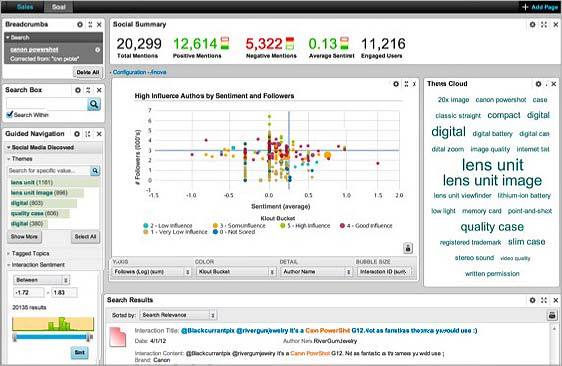
Task: Expand the Social Summary panel to fullscreen
Action: point(544,24)
